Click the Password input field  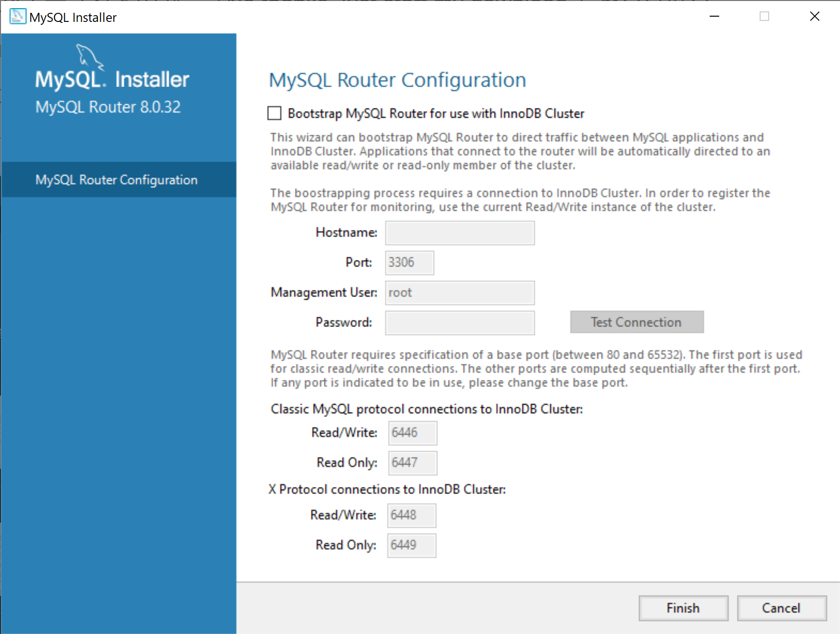point(459,322)
